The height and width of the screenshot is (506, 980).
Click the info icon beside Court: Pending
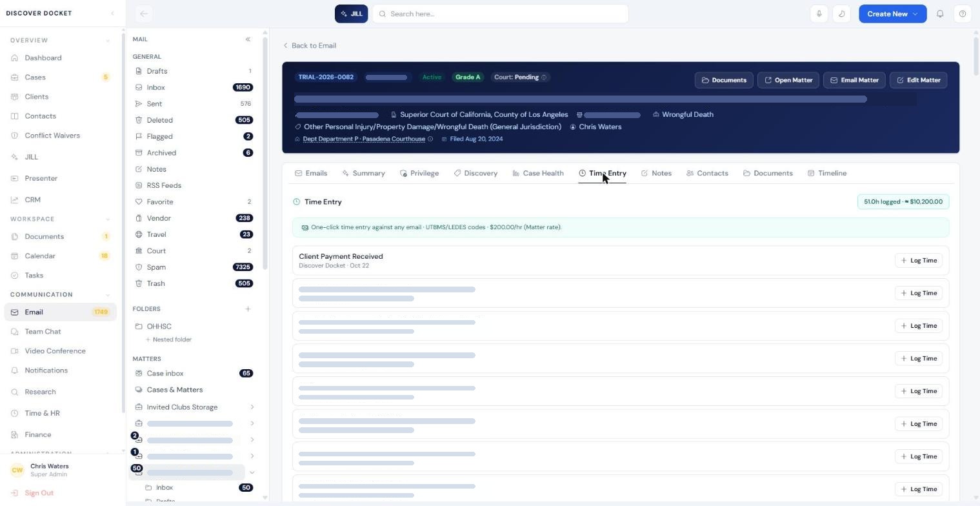click(544, 77)
